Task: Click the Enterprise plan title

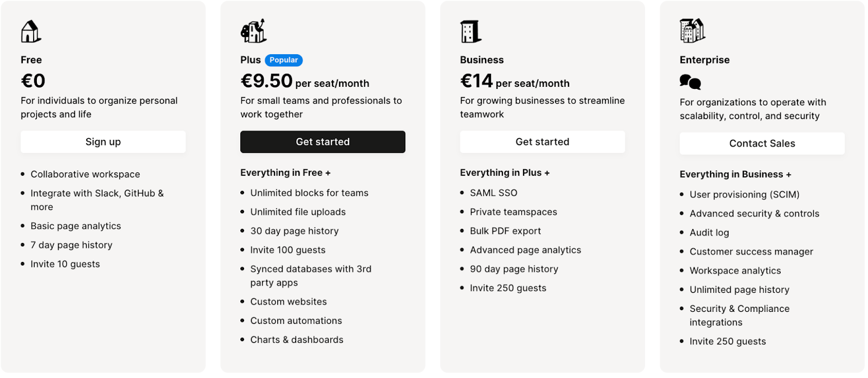Action: (704, 60)
